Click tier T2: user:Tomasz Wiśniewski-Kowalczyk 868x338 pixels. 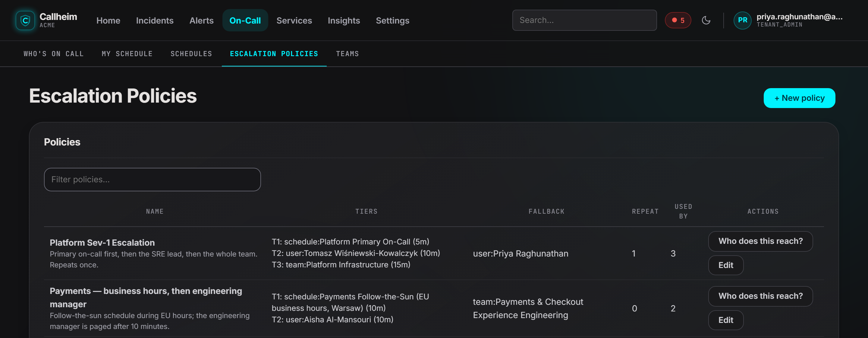pyautogui.click(x=356, y=253)
